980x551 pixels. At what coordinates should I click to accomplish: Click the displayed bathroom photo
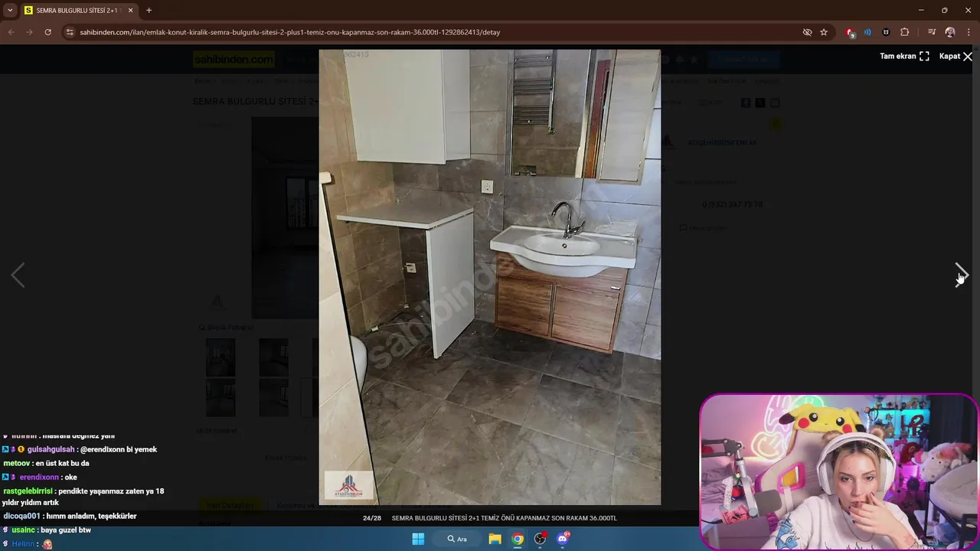point(490,277)
